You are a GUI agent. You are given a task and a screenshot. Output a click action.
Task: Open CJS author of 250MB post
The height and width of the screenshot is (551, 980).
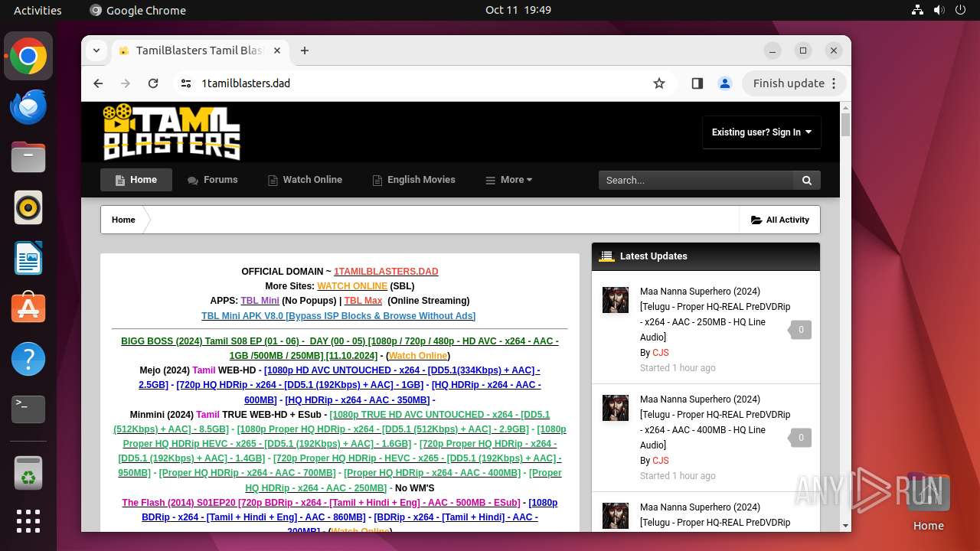660,353
